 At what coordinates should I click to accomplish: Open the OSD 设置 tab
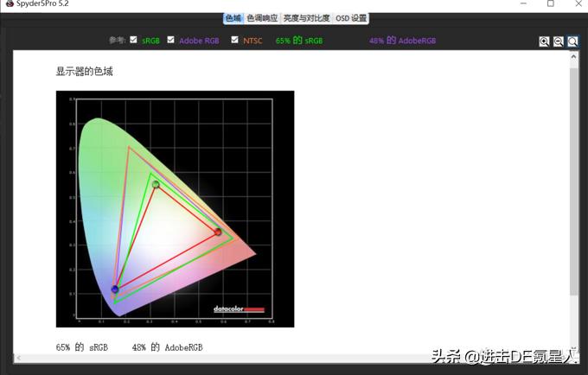point(351,18)
